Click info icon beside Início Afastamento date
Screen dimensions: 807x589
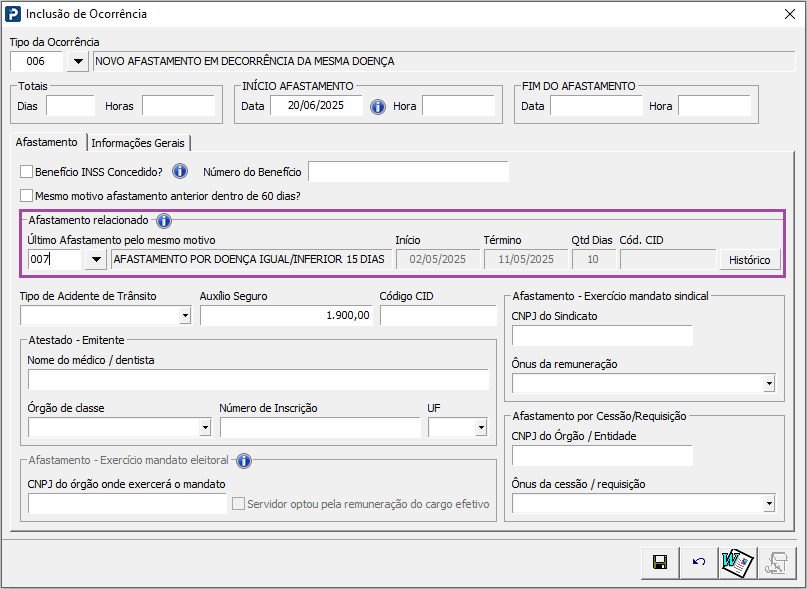378,107
